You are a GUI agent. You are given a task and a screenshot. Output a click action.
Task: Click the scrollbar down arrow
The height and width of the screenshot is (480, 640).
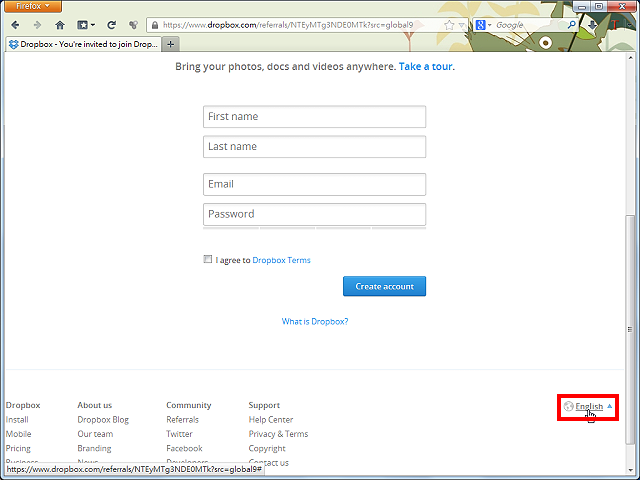pos(630,470)
